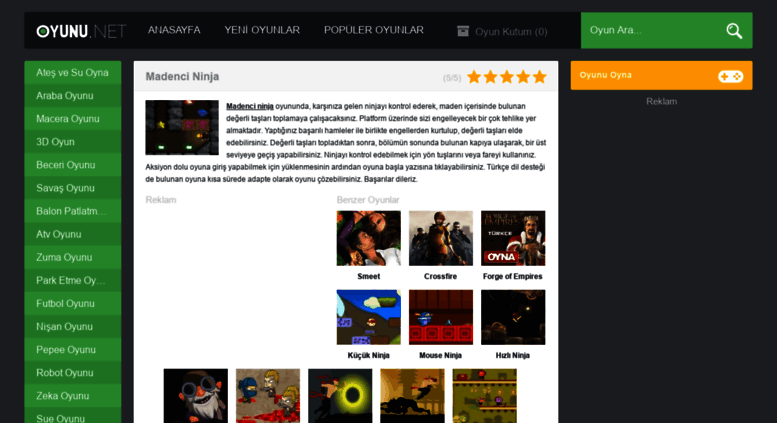The width and height of the screenshot is (777, 423).
Task: Open the Madenci Ninja game thumbnail
Action: (x=182, y=128)
